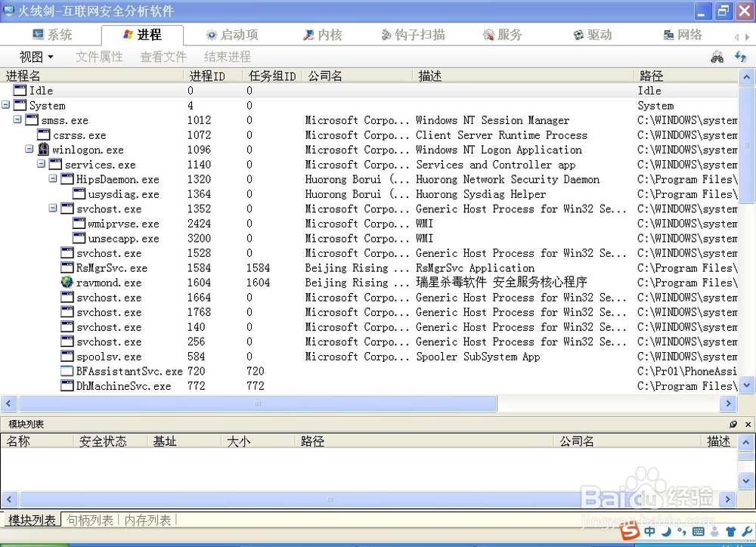
Task: Switch to the 启动项 tab
Action: click(232, 35)
